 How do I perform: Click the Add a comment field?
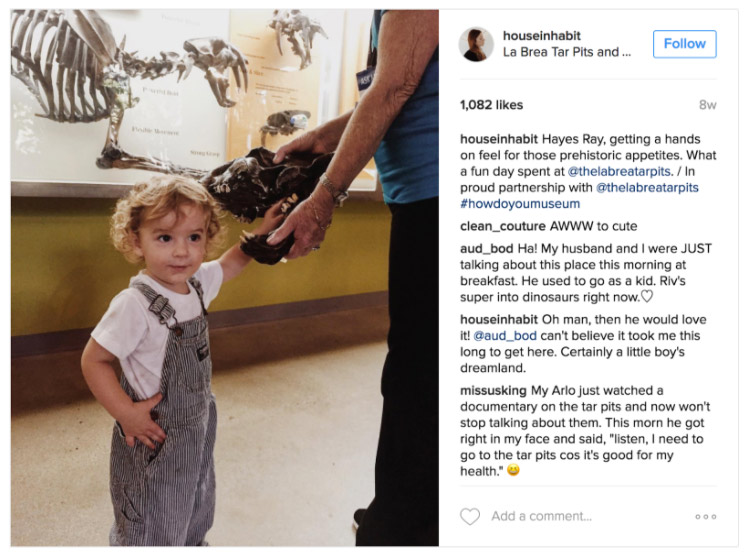click(542, 516)
